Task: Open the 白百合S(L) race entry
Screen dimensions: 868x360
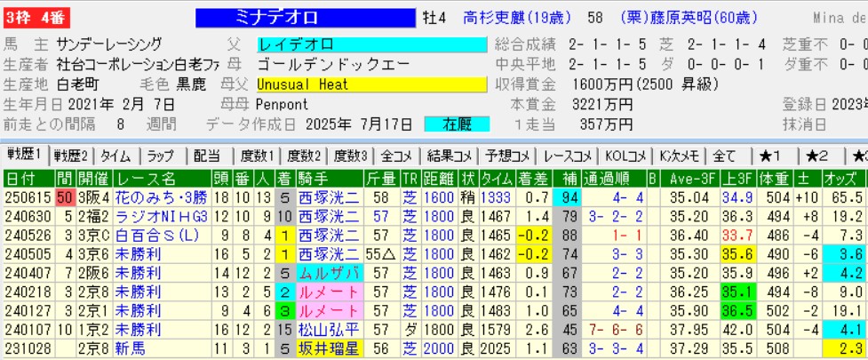Action: pos(152,235)
